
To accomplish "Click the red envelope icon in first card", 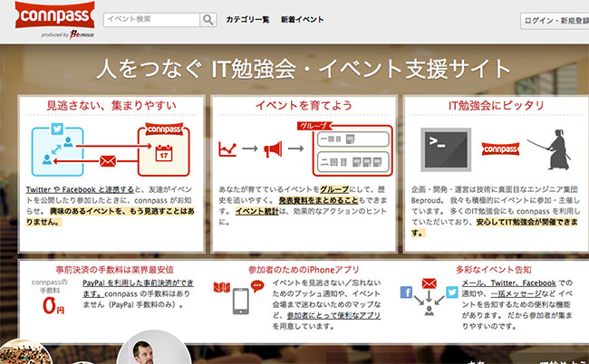I will (108, 161).
